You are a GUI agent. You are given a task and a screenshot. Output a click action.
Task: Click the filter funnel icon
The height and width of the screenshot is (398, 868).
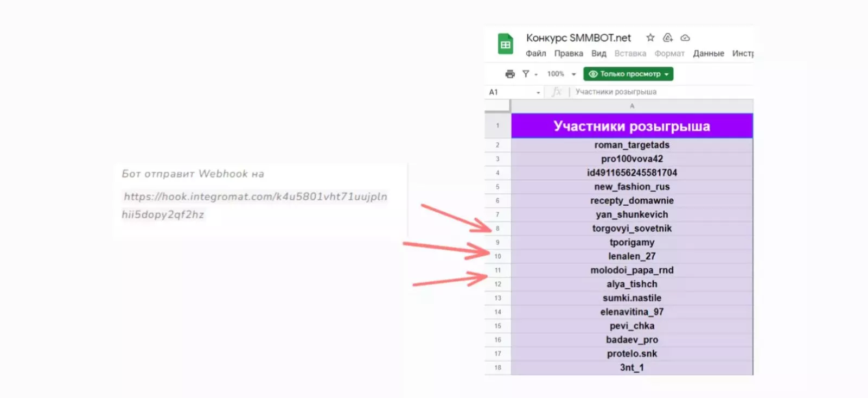pyautogui.click(x=526, y=74)
